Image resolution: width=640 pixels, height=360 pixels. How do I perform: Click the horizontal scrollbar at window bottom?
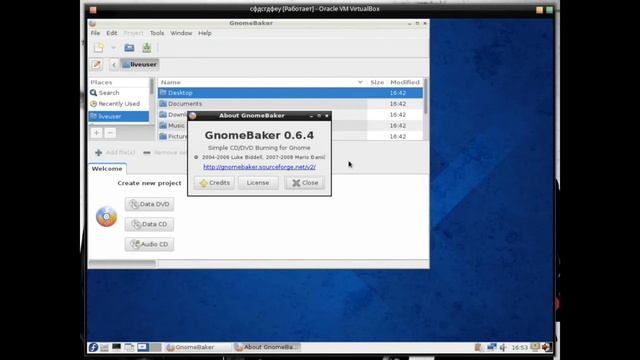[122, 263]
